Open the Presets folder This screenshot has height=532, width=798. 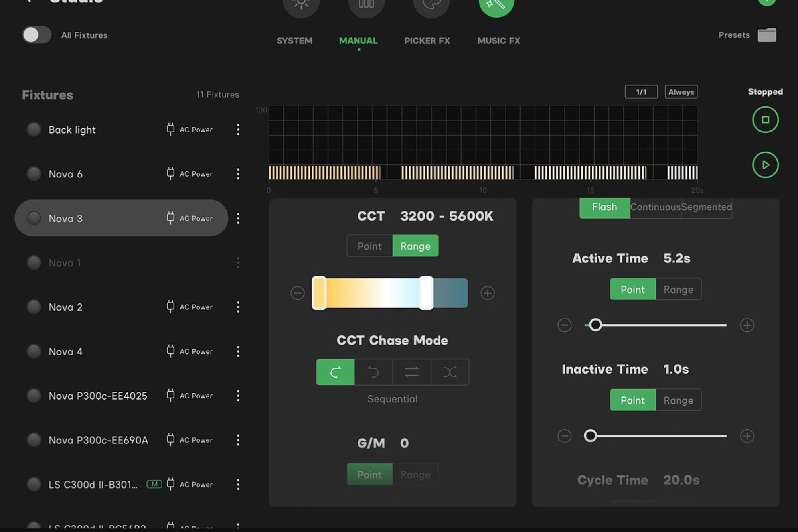tap(767, 35)
